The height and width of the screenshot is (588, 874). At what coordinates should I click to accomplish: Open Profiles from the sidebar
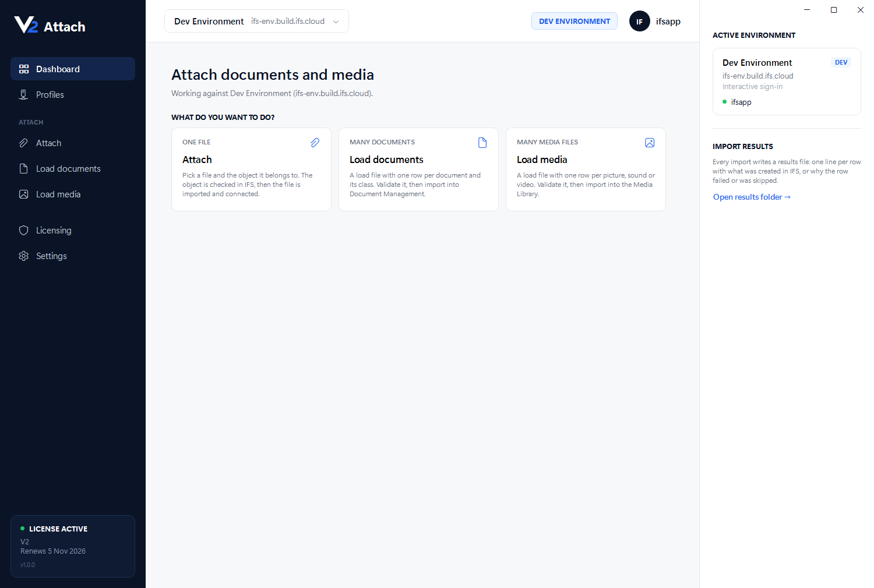click(73, 94)
